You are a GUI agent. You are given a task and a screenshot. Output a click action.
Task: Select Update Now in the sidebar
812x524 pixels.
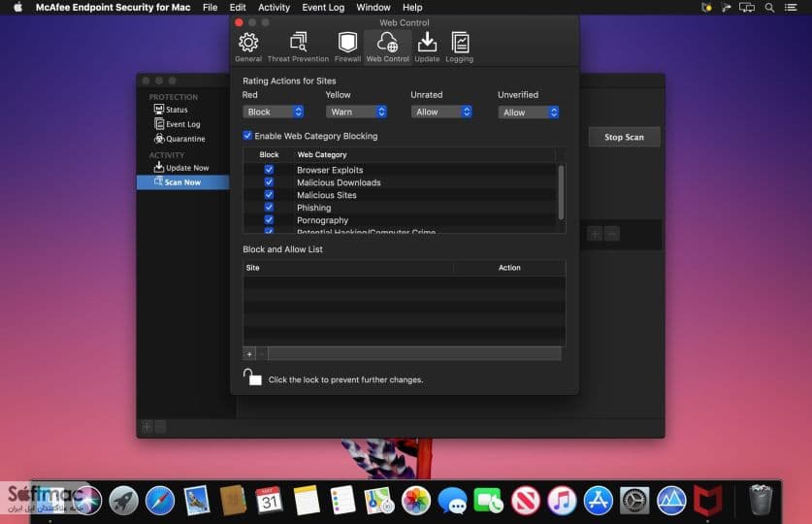point(181,167)
